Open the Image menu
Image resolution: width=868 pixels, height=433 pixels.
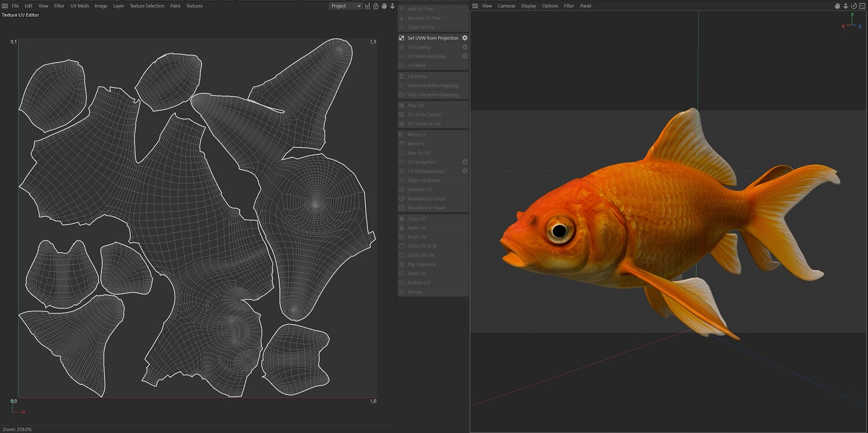101,6
